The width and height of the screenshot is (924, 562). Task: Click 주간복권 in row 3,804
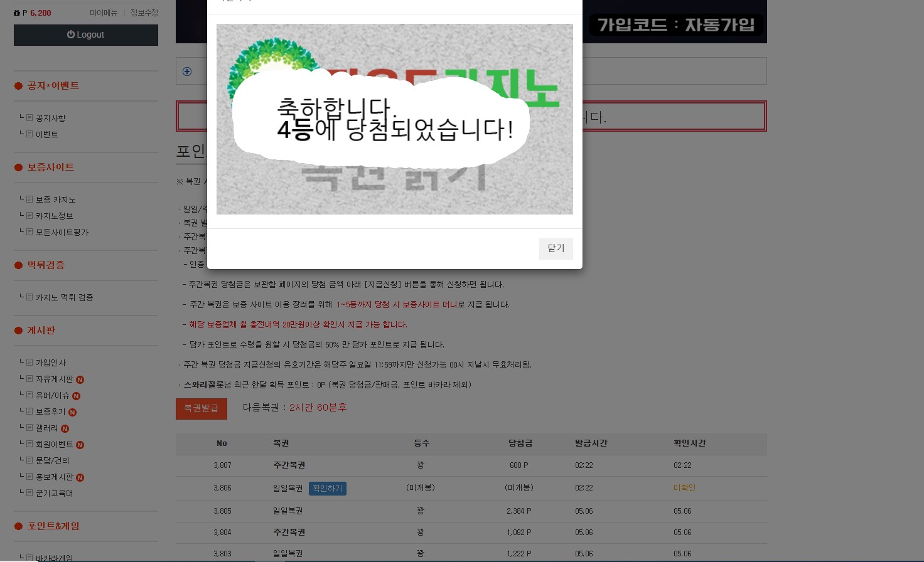(x=289, y=533)
